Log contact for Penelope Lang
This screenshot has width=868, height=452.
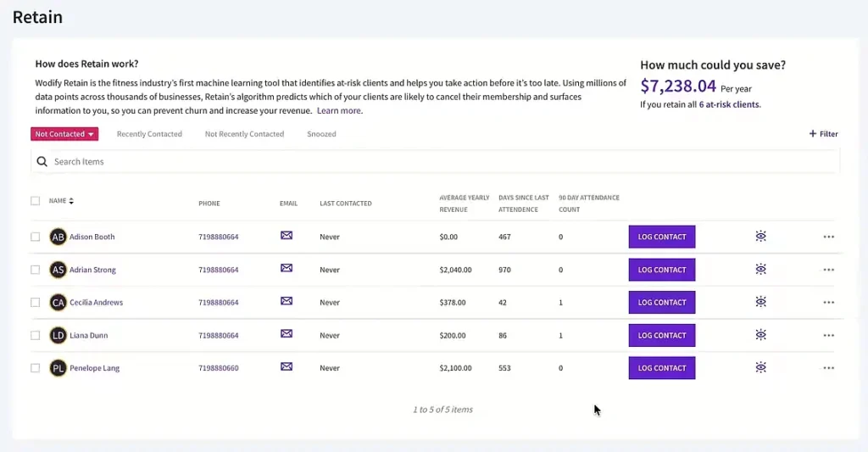tap(661, 368)
